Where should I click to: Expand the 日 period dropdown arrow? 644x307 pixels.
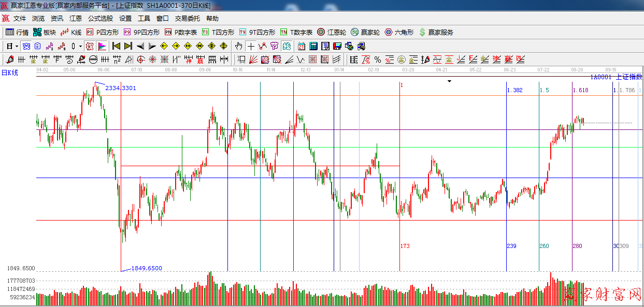(17, 46)
